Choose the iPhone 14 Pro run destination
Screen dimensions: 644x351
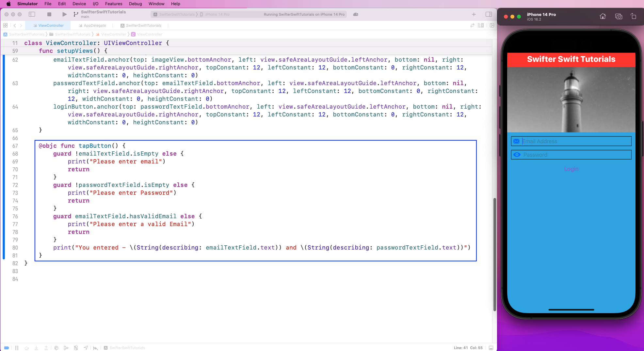215,14
